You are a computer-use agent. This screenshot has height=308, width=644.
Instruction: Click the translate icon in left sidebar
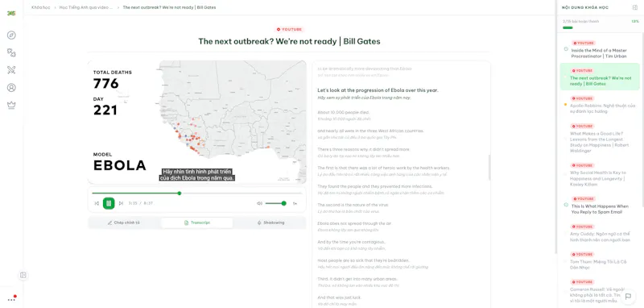(x=11, y=52)
